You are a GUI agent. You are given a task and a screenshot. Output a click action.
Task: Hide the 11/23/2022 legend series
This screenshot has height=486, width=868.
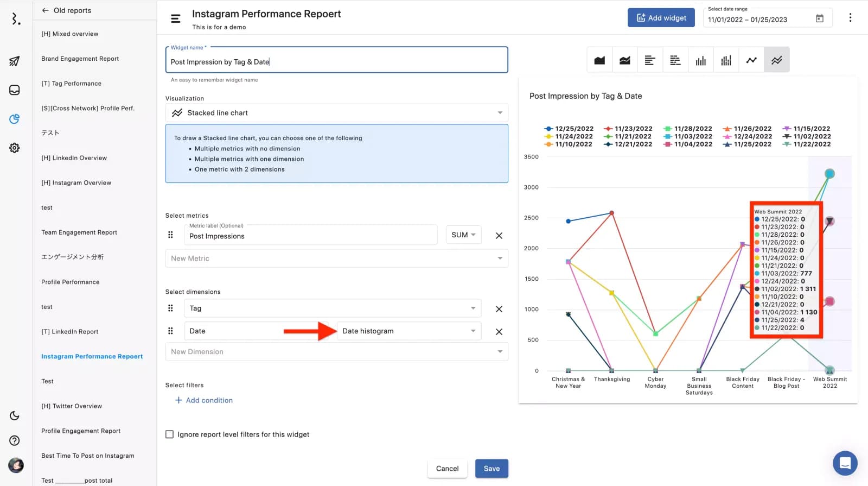tap(628, 129)
